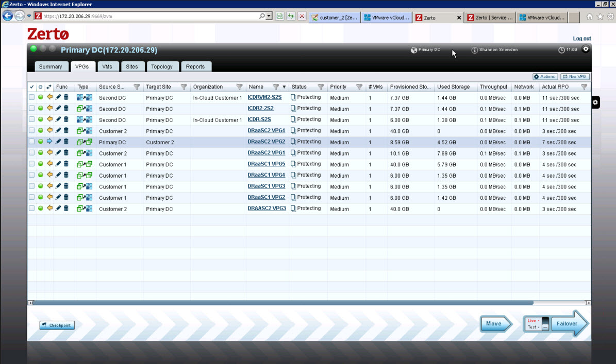Click the New VPG button
This screenshot has width=616, height=364.
coord(575,77)
